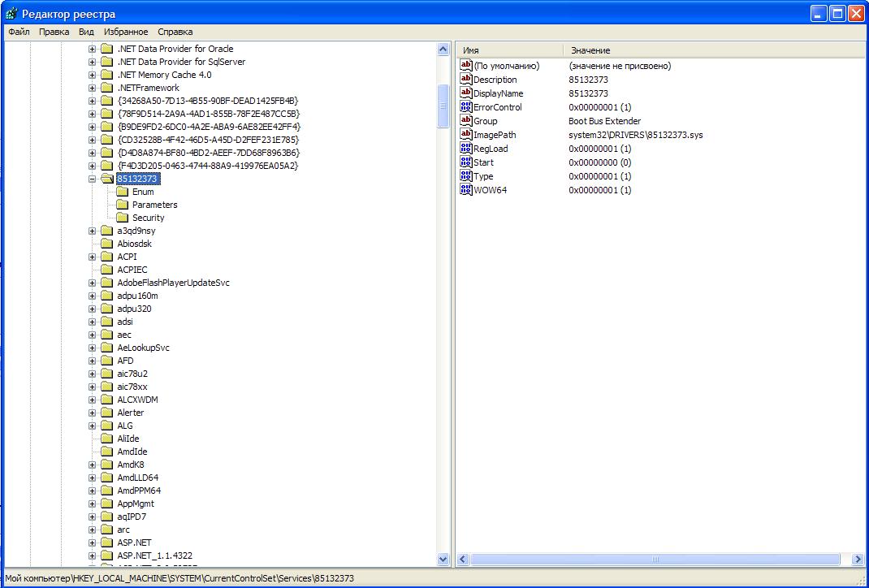Click the Значение column header
The height and width of the screenshot is (588, 869).
(590, 50)
